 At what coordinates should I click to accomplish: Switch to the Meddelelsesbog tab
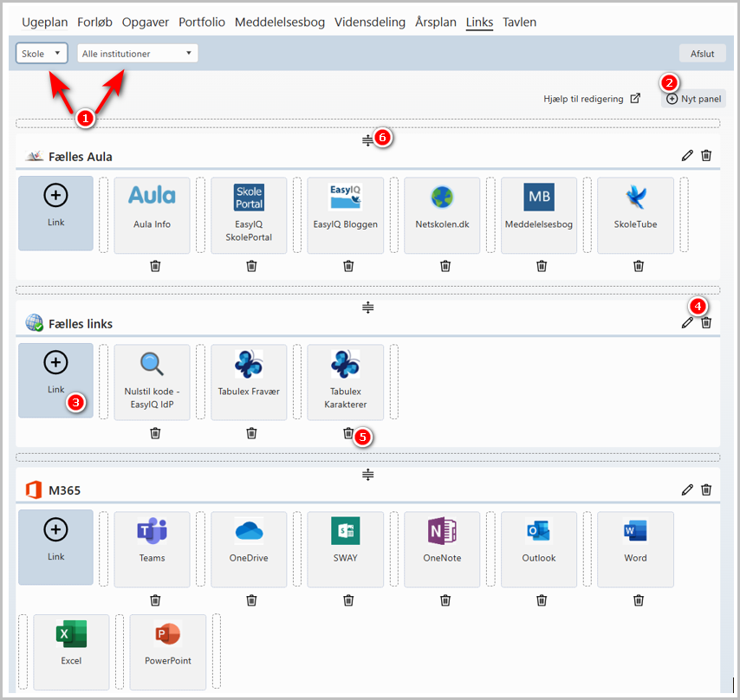(x=280, y=23)
